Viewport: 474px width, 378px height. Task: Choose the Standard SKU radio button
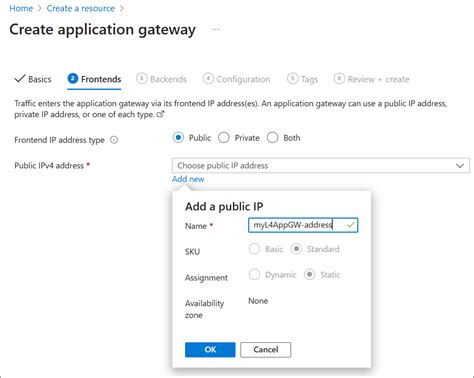click(296, 249)
